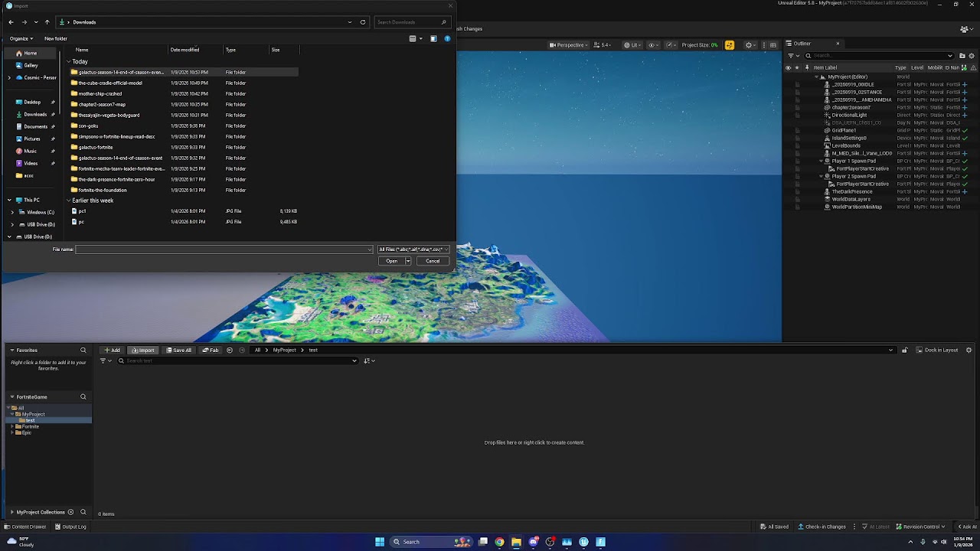Toggle preview pane in Import dialog
This screenshot has height=551, width=980.
(433, 38)
